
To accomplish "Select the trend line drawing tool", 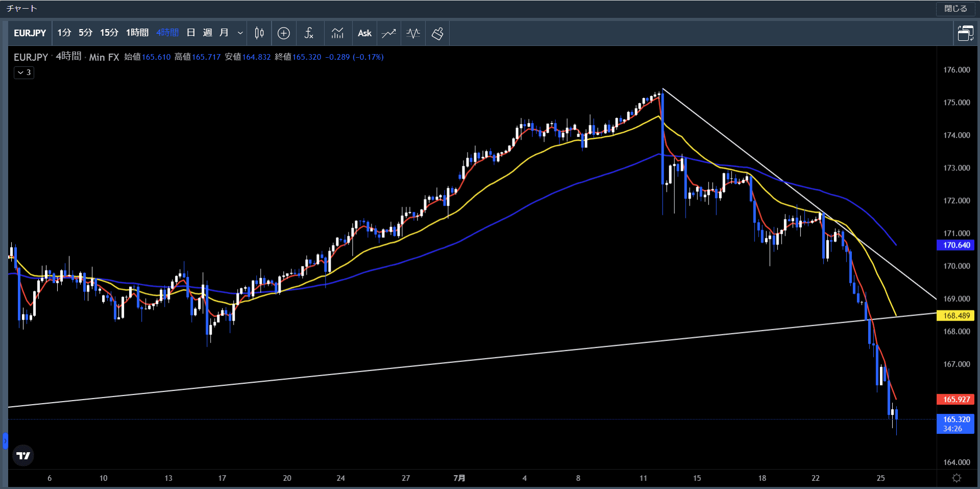I will pos(389,33).
